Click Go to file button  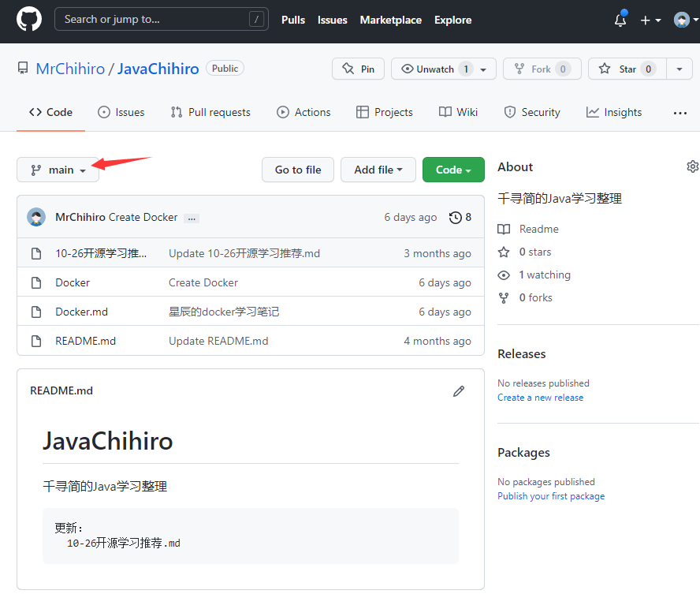[x=298, y=170]
